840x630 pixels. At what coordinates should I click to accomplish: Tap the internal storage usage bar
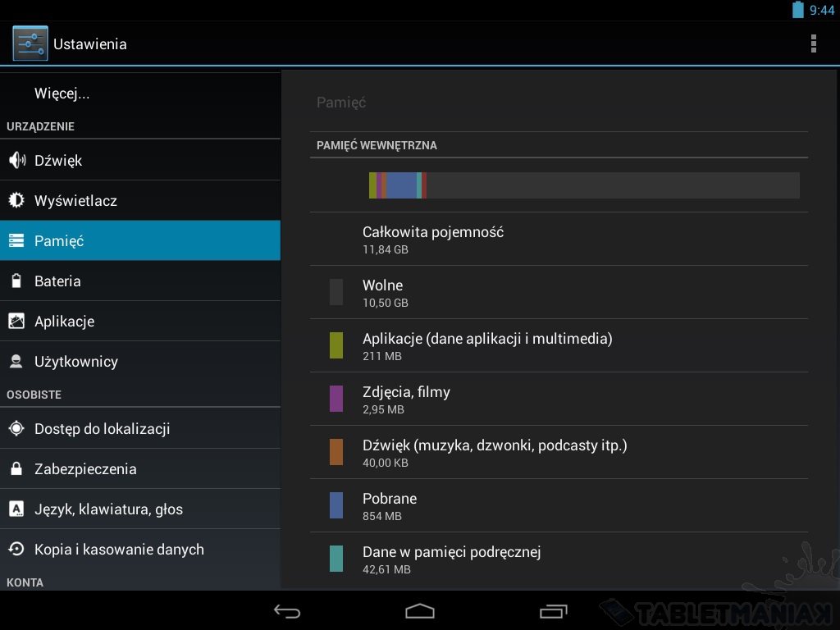coord(584,185)
